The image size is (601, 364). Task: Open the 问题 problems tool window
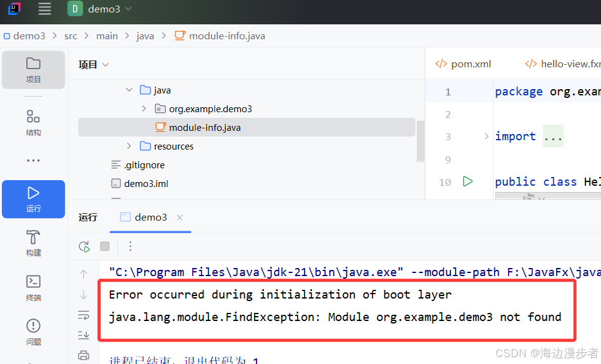pos(33,332)
